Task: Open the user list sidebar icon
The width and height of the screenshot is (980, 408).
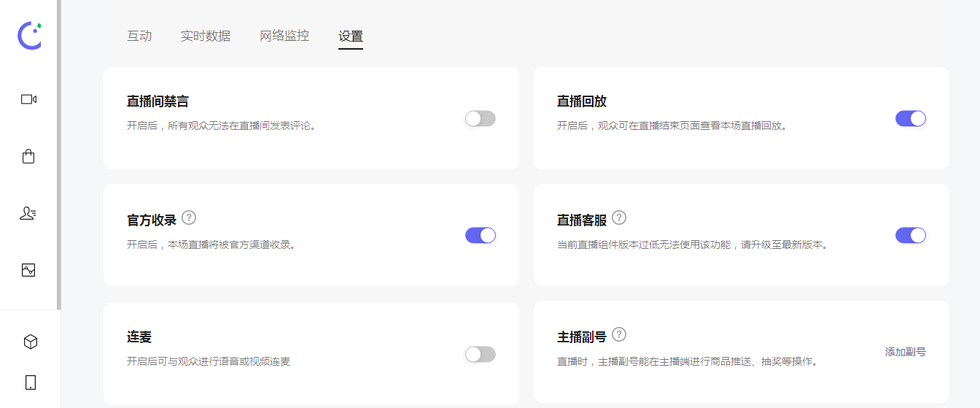Action: 28,213
